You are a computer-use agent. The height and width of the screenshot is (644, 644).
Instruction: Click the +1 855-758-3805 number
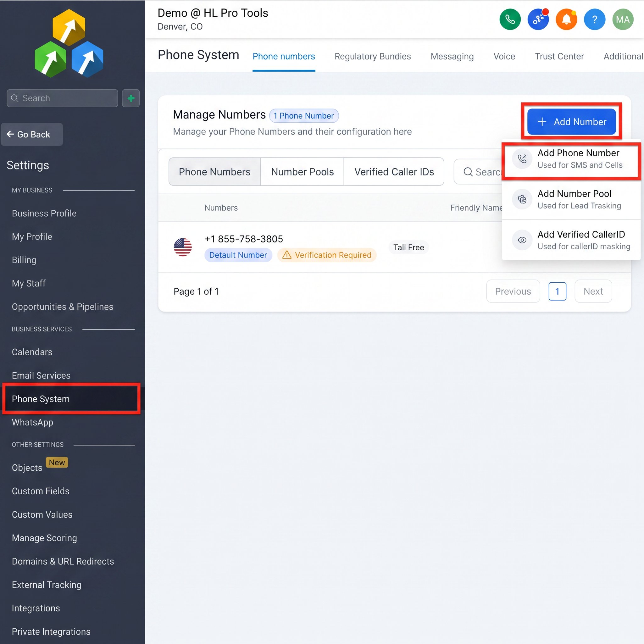pyautogui.click(x=244, y=239)
